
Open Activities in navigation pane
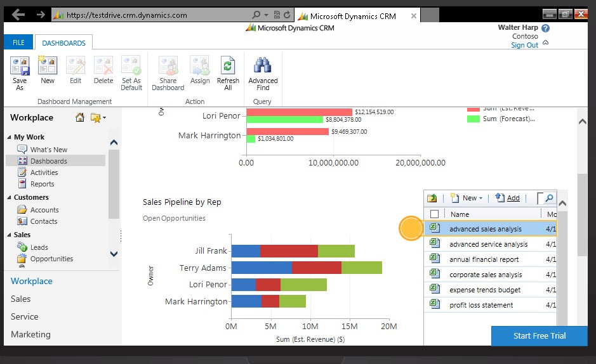click(x=44, y=172)
